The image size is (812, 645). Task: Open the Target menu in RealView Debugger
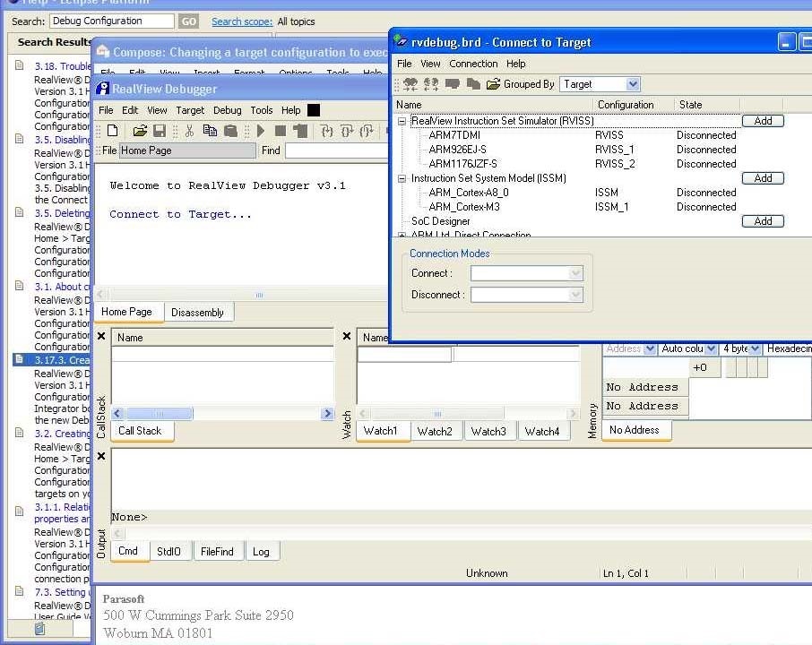(190, 110)
